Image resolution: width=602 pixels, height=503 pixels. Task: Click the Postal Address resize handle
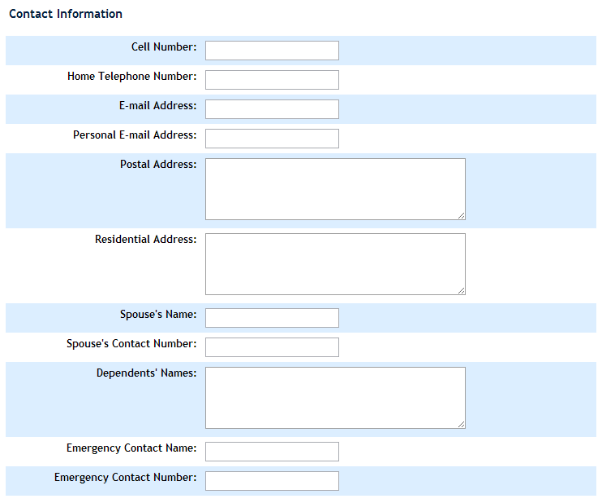point(461,215)
